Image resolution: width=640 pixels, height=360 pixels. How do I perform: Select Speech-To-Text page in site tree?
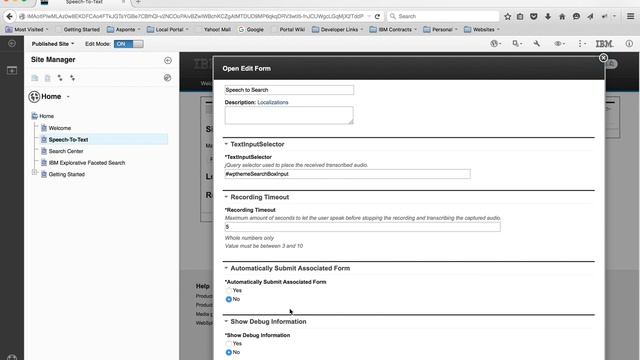pyautogui.click(x=68, y=140)
